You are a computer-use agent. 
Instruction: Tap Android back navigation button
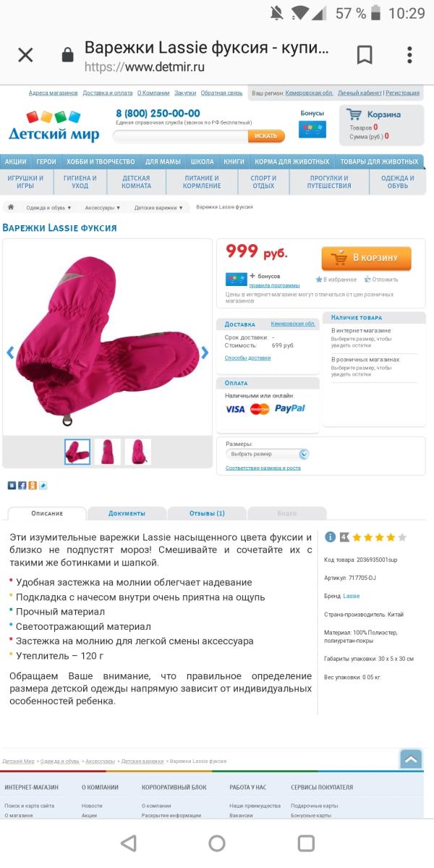pos(128,843)
